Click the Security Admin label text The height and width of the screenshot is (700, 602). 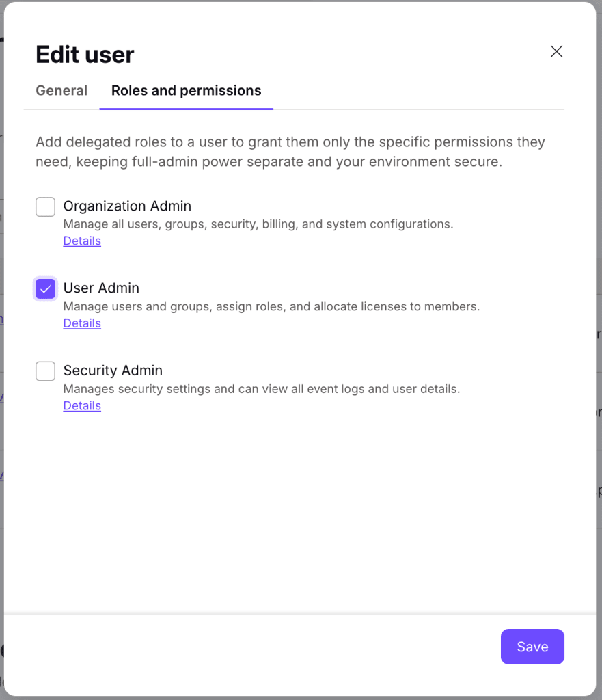(113, 370)
